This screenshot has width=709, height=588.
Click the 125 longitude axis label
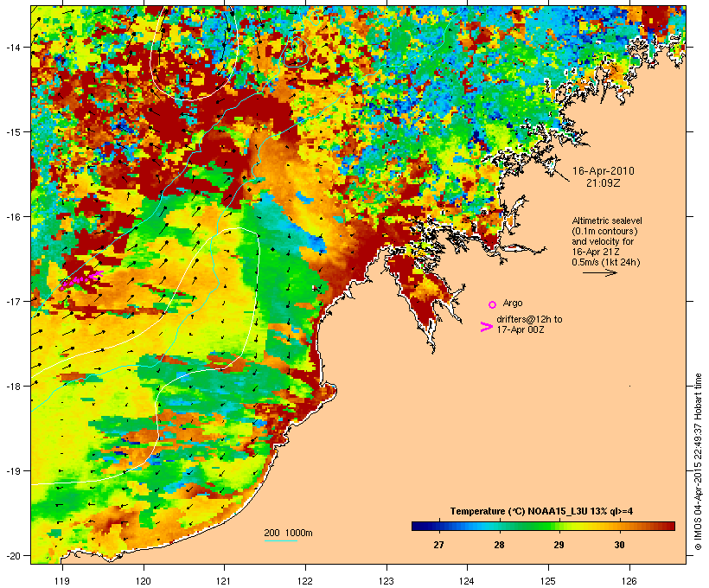[548, 581]
